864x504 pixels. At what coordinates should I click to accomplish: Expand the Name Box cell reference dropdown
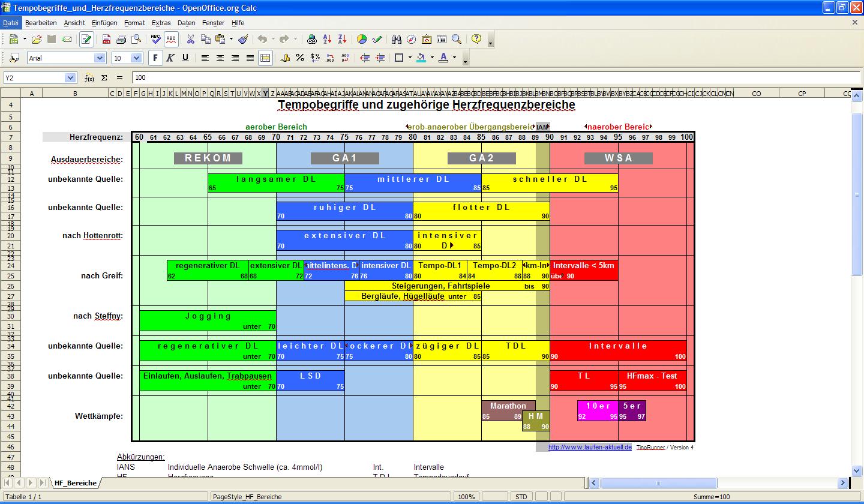point(71,78)
